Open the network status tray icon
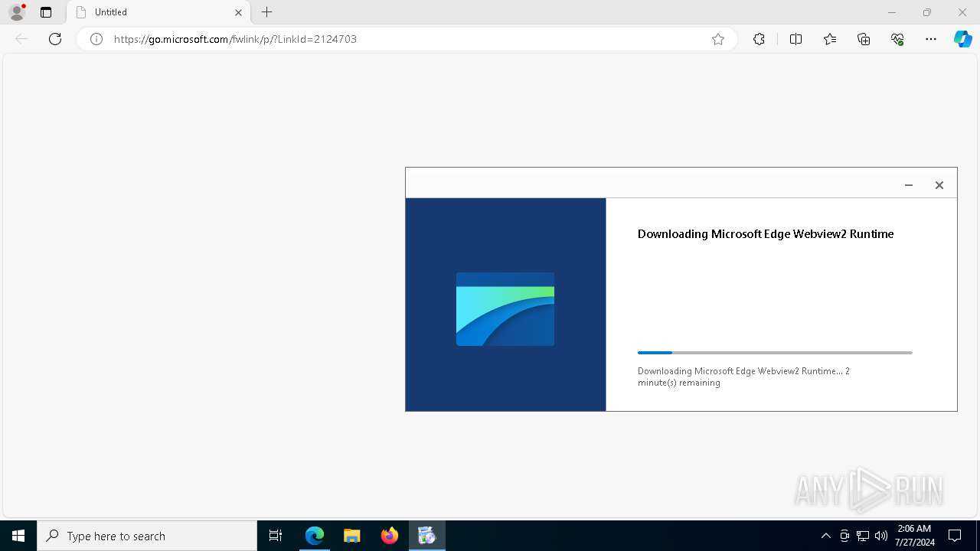The height and width of the screenshot is (551, 980). 863,536
